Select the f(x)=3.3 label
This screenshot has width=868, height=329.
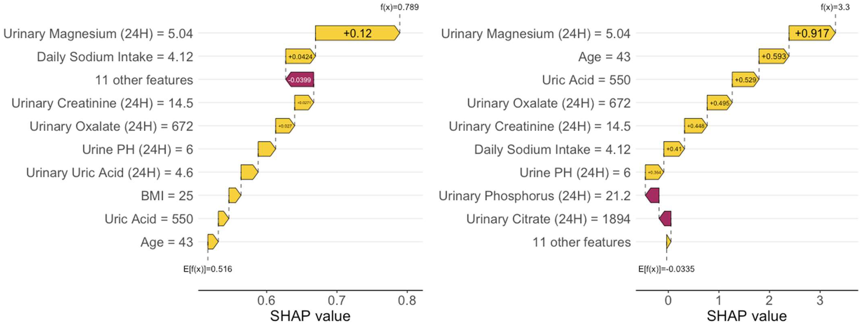click(x=835, y=7)
